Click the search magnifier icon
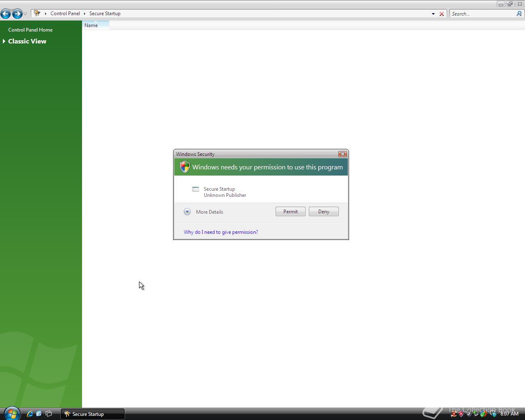Image resolution: width=525 pixels, height=420 pixels. click(519, 14)
